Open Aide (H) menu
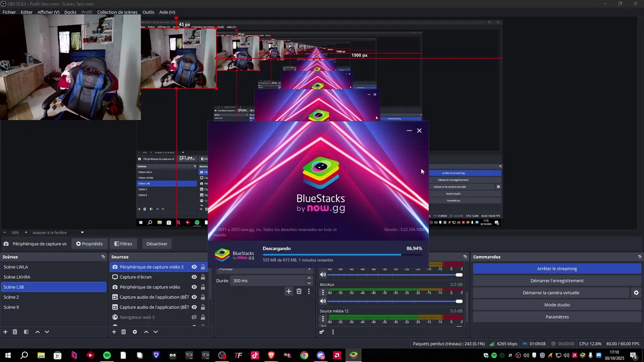This screenshot has width=644, height=362. [167, 12]
